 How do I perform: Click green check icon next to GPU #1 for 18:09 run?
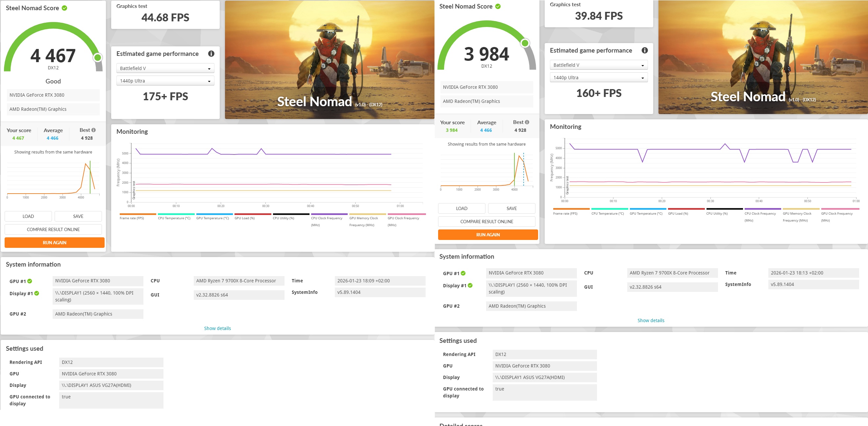pyautogui.click(x=30, y=281)
